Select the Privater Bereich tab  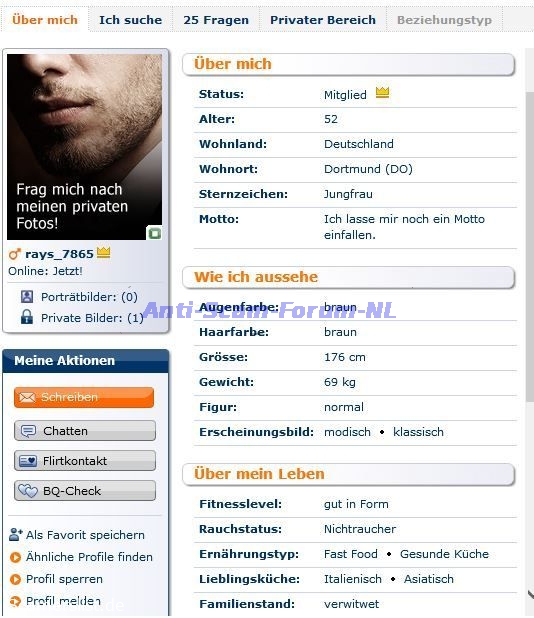323,20
